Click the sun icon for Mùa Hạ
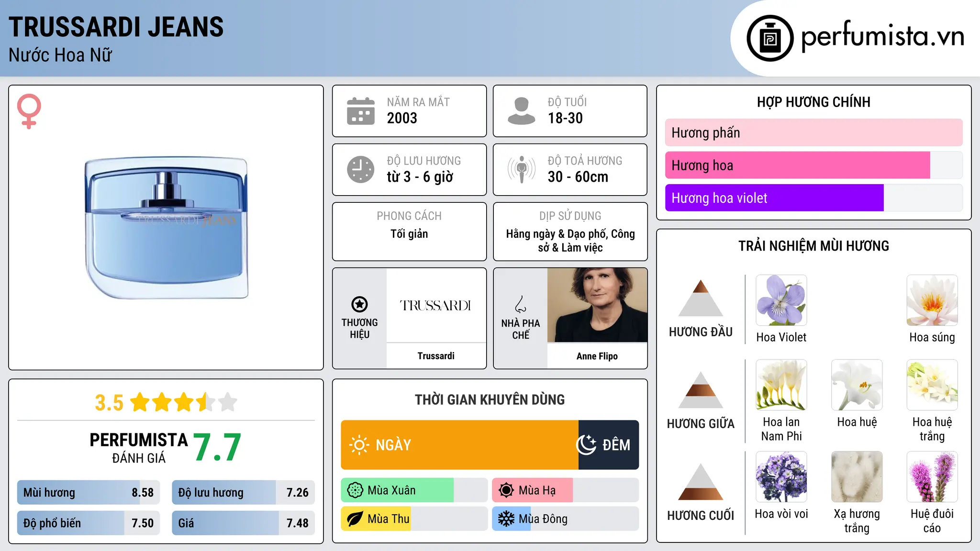Viewport: 980px width, 551px height. click(x=506, y=490)
